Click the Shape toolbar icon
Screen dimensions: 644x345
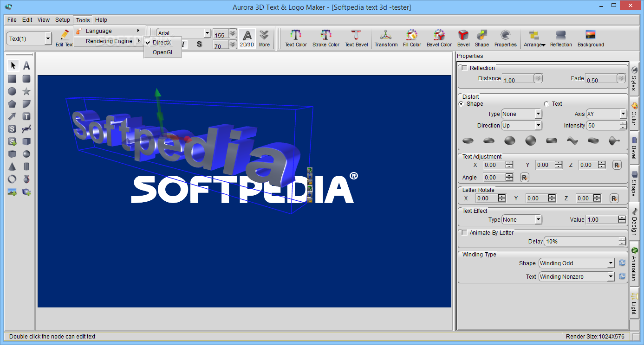pyautogui.click(x=482, y=38)
